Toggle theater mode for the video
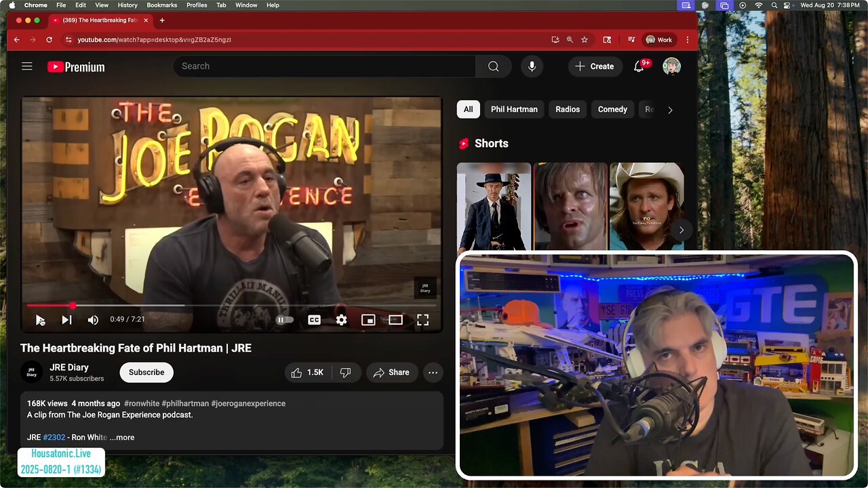The width and height of the screenshot is (868, 488). [x=395, y=320]
